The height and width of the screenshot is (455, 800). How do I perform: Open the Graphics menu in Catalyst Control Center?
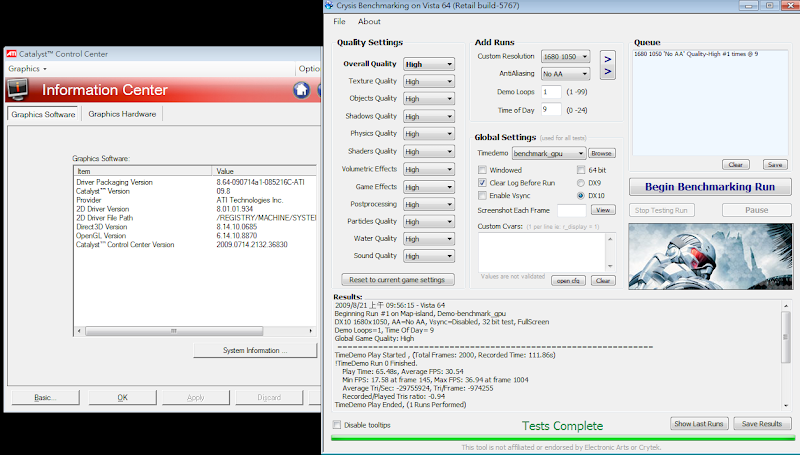[27, 68]
